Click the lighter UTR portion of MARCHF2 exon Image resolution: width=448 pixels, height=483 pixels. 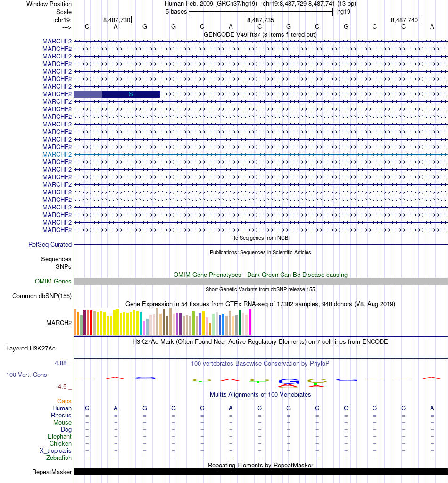(x=88, y=94)
